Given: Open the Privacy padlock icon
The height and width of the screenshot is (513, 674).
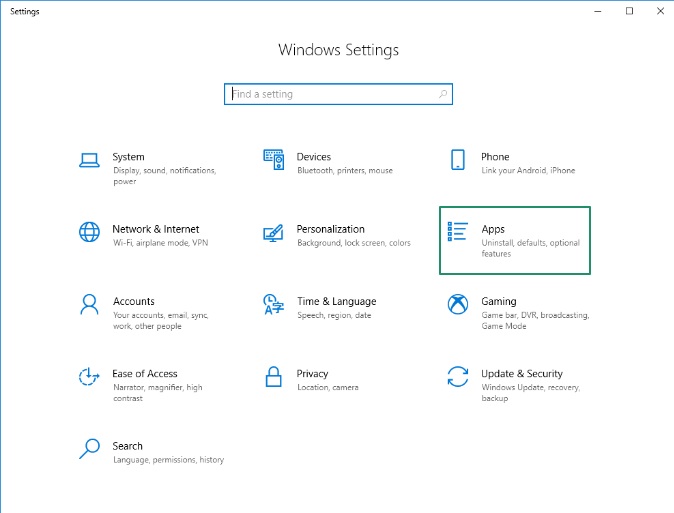Looking at the screenshot, I should [273, 377].
